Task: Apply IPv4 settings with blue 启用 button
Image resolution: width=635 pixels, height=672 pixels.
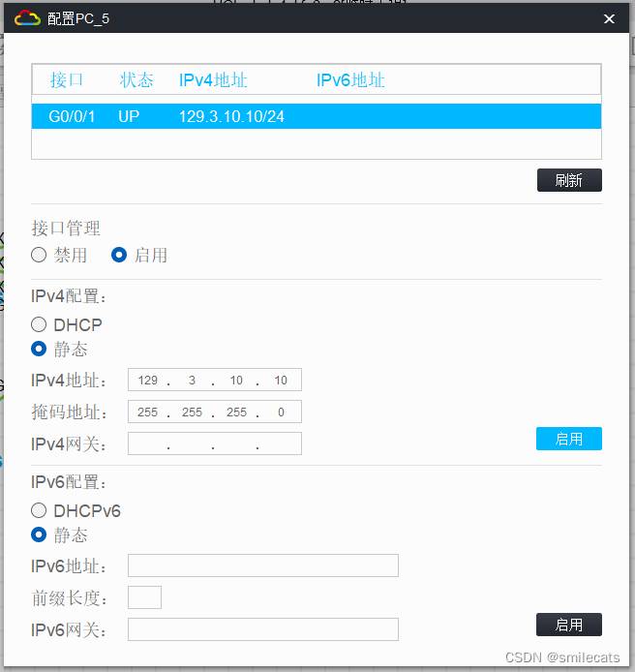Action: pos(568,439)
